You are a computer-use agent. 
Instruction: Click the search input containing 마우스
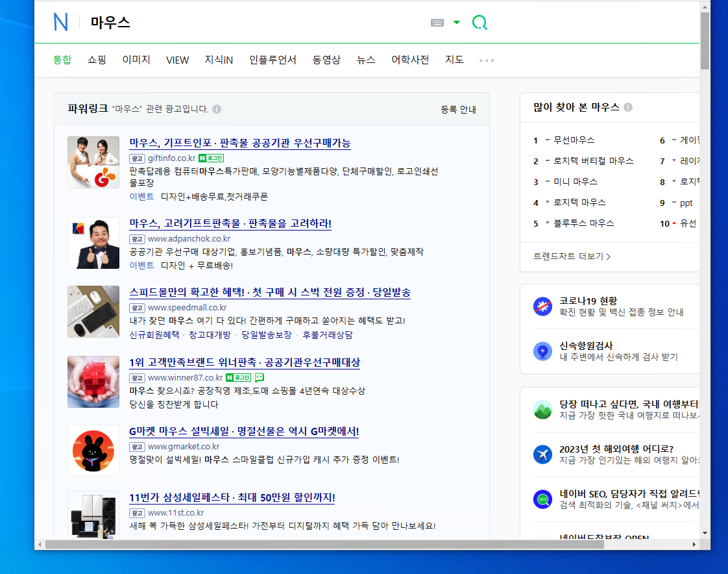coord(256,22)
